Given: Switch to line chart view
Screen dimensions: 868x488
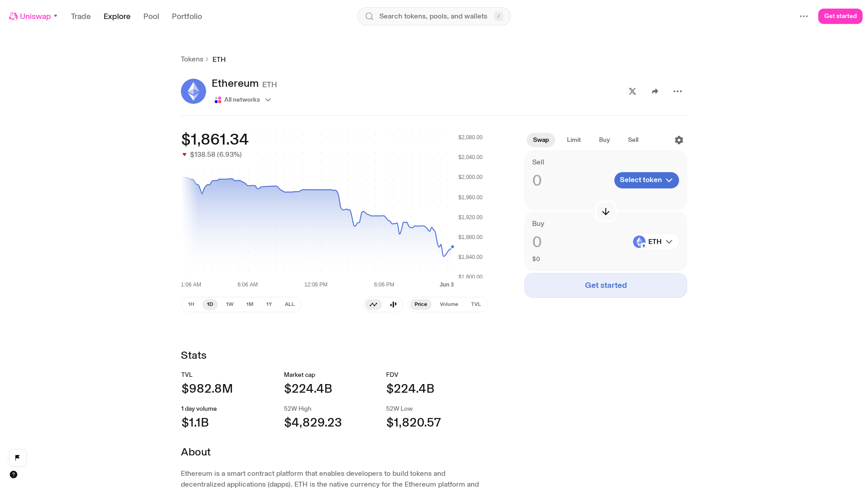Looking at the screenshot, I should click(x=373, y=305).
